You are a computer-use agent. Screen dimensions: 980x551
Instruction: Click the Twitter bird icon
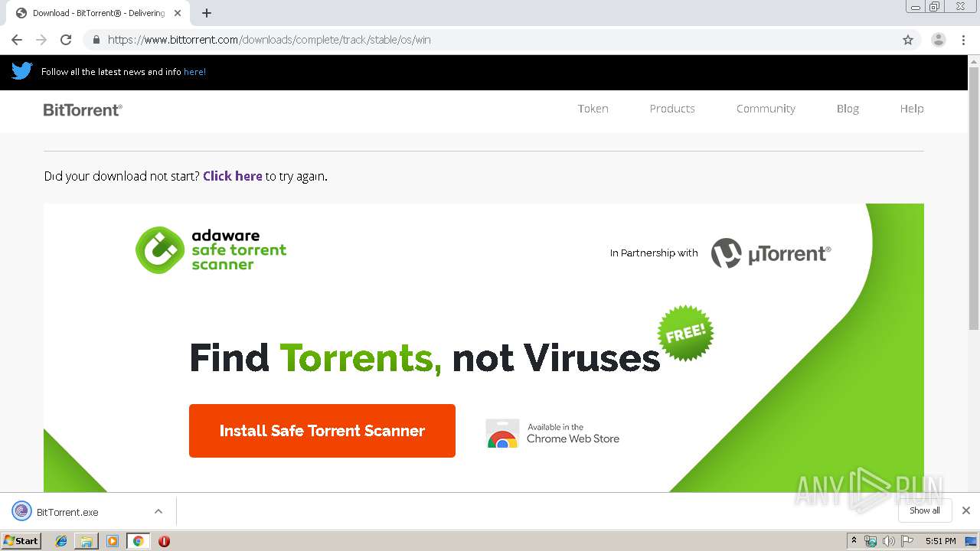(22, 71)
